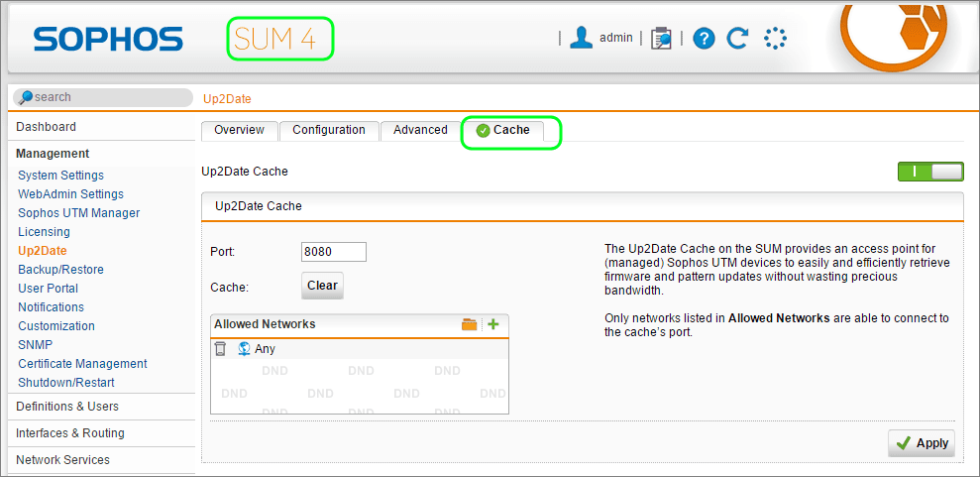980x477 pixels.
Task: Delete the Any entry with trash icon
Action: pos(220,349)
